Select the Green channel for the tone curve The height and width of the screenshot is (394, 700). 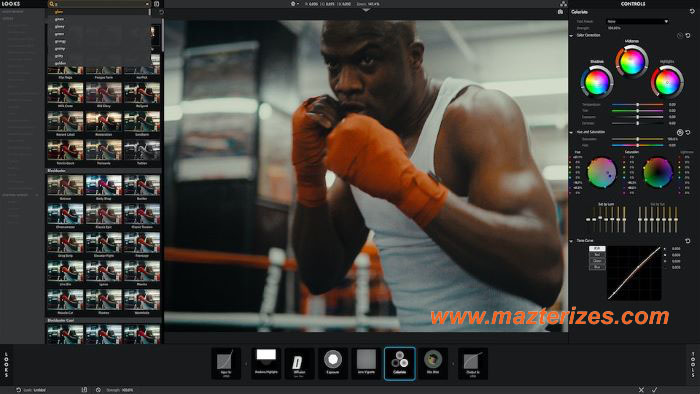coord(597,261)
